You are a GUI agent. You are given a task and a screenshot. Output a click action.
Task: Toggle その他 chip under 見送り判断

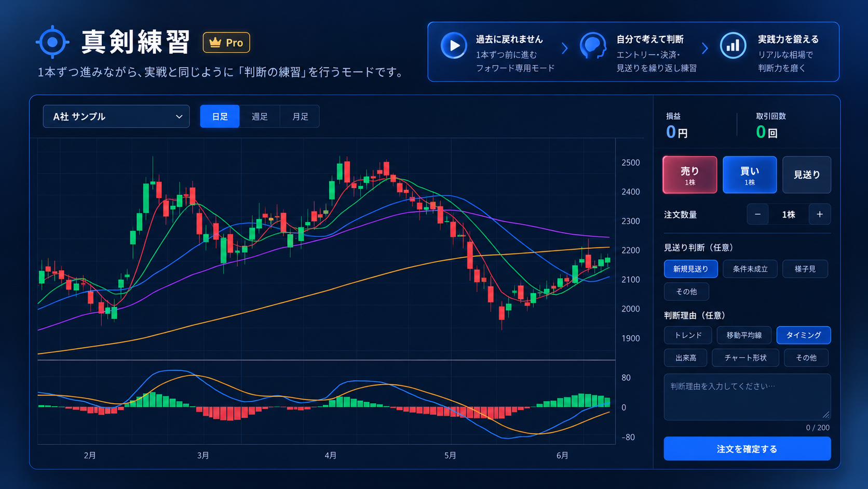pos(686,292)
